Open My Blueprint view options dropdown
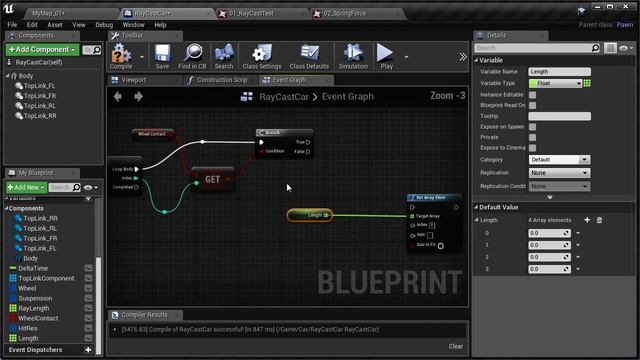640x360 pixels. (x=91, y=188)
